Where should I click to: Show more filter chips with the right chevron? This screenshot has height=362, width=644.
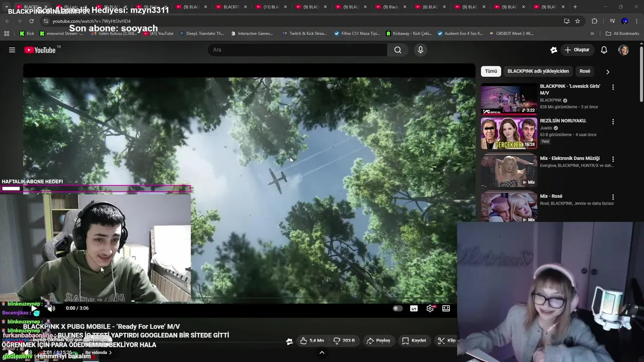[x=607, y=72]
